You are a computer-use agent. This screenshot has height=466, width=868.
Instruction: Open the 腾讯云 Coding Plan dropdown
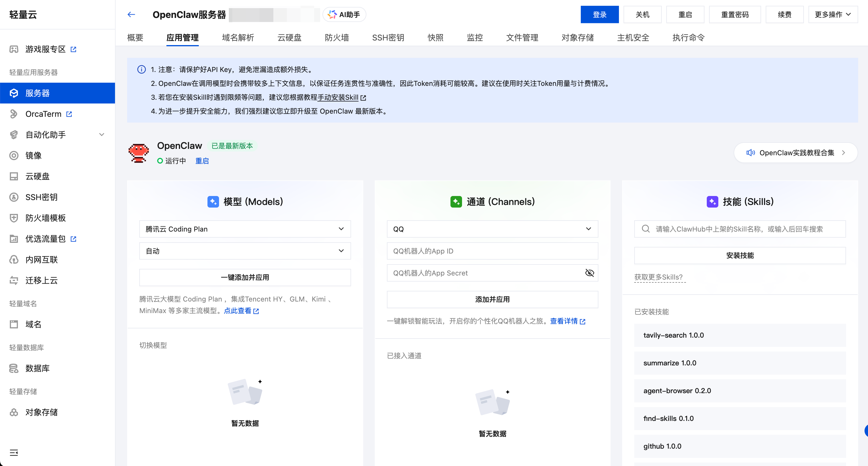[x=245, y=229]
